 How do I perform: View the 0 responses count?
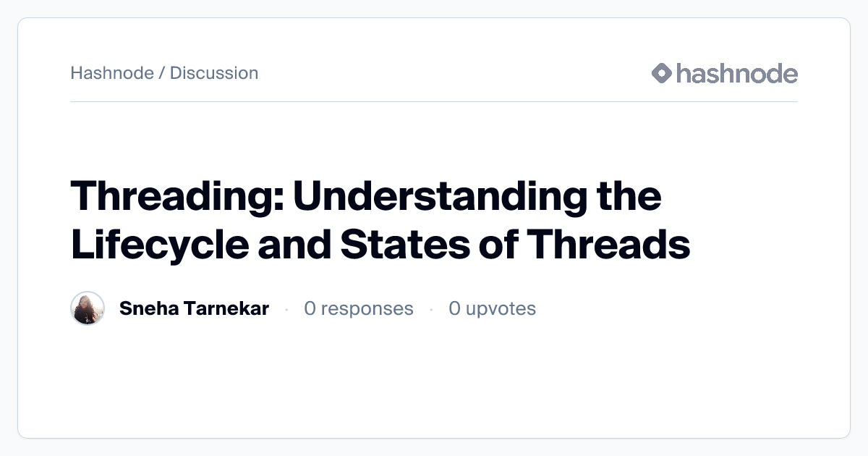(x=359, y=308)
